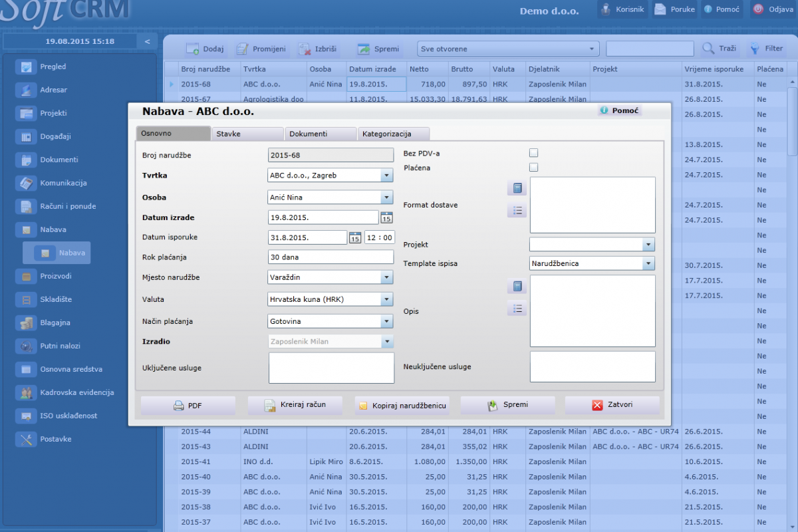
Task: Open Kadrovska evidencija module
Action: [65, 392]
